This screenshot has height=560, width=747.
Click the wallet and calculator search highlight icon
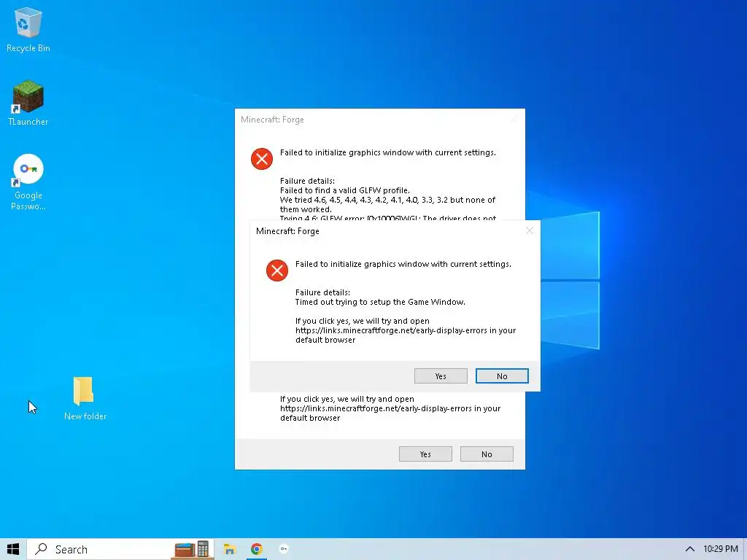[x=192, y=549]
